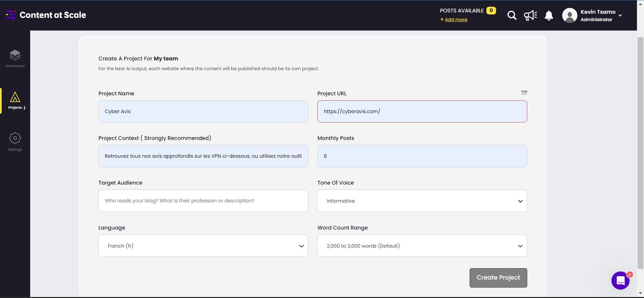Focus the Project Name field
Screen dimensions: 644x298
203,111
